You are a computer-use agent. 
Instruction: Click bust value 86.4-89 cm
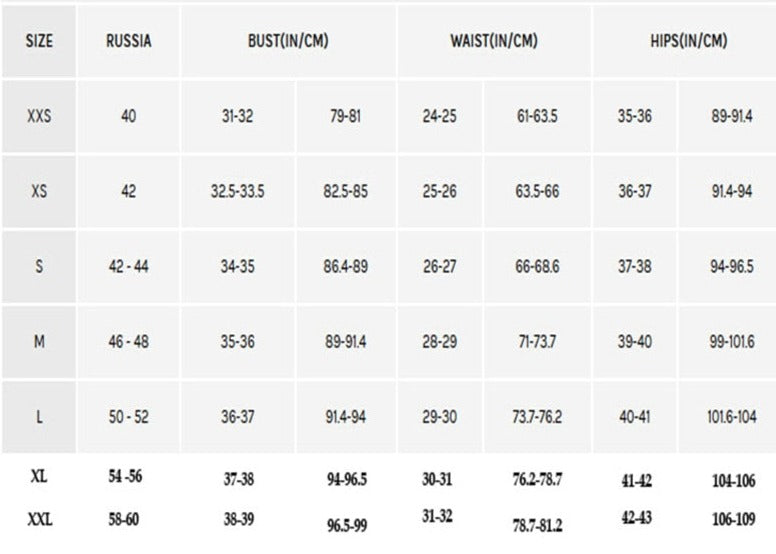pos(347,267)
